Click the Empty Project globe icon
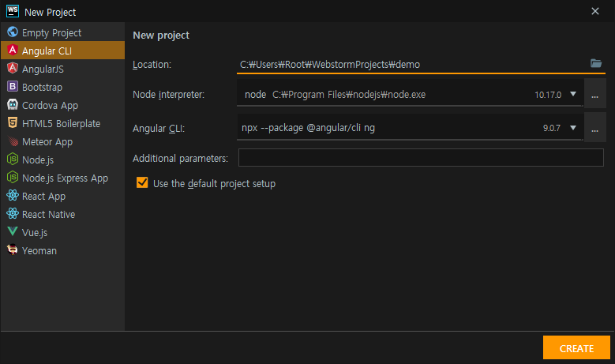This screenshot has width=615, height=364. [x=13, y=32]
